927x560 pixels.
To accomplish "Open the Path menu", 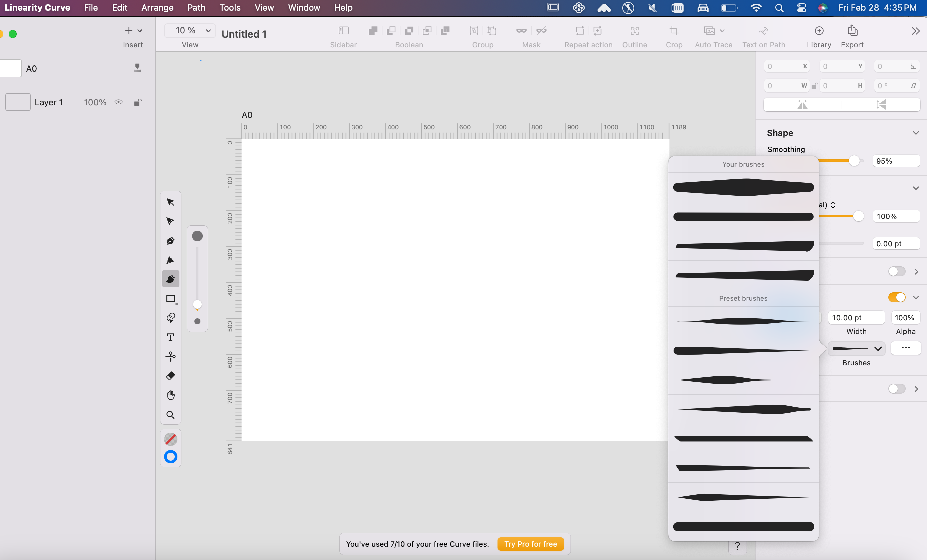I will (x=196, y=8).
